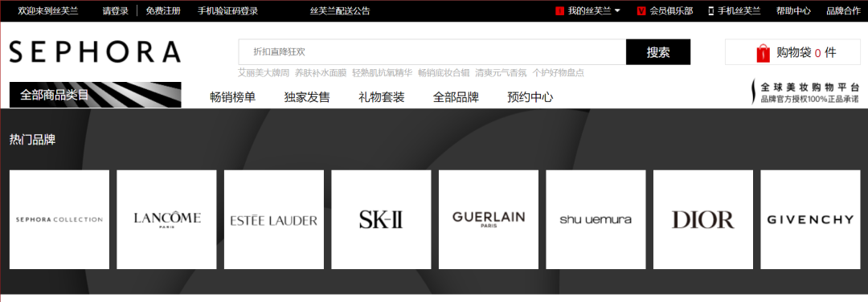Open the Estée Lauder brand tile
The width and height of the screenshot is (868, 302).
point(274,219)
